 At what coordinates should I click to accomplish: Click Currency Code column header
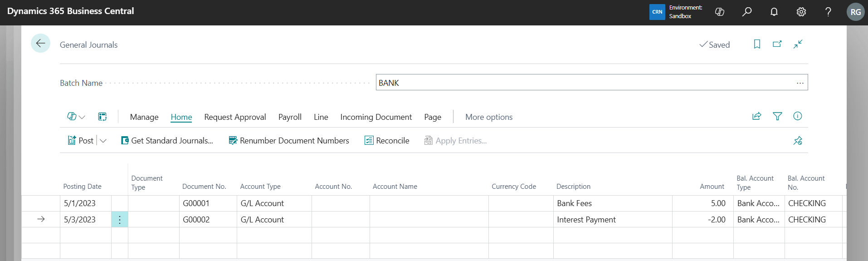[514, 187]
